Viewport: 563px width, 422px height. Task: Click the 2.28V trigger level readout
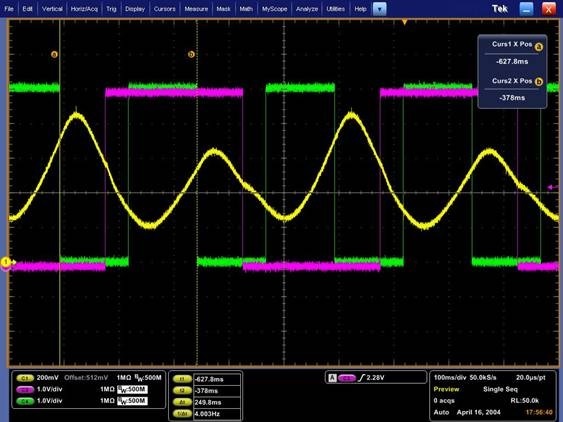pos(375,378)
